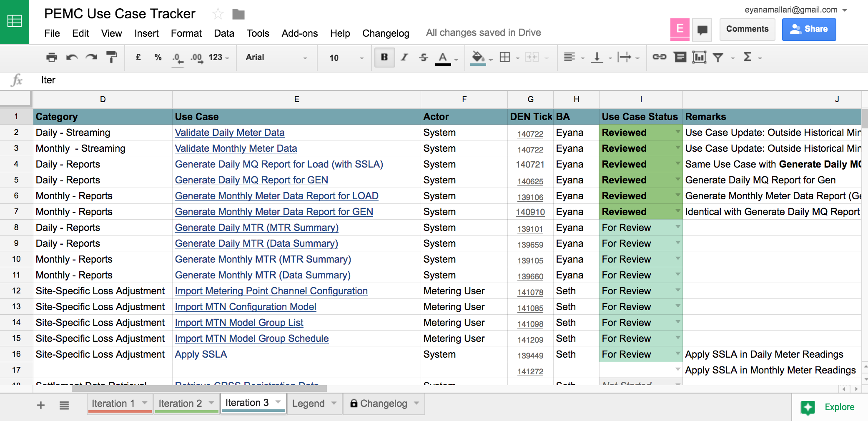Screen dimensions: 868x421
Task: Click the pink E collaborator avatar
Action: click(x=680, y=29)
